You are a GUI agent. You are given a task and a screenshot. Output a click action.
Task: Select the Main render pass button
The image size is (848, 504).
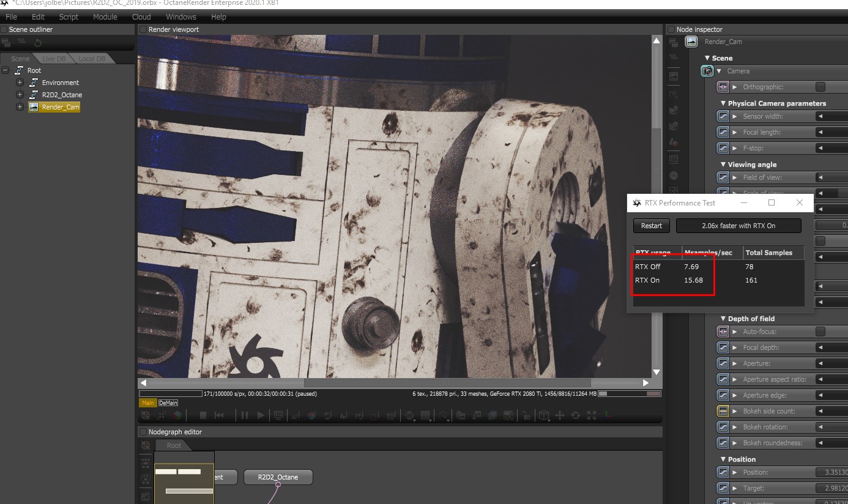click(x=147, y=403)
